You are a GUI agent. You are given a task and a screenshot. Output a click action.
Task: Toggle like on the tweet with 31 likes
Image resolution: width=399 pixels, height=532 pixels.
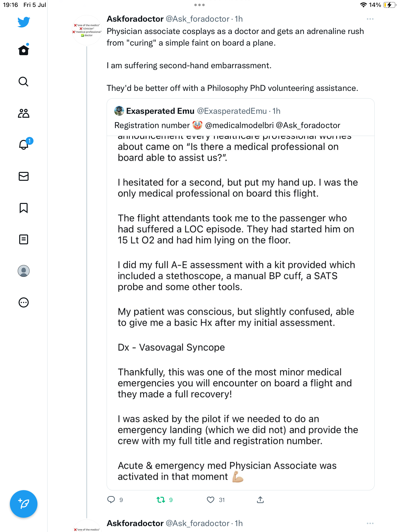(x=211, y=500)
